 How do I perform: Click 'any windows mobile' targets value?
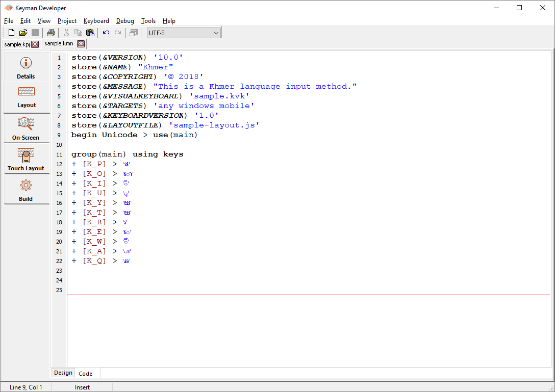pyautogui.click(x=204, y=106)
